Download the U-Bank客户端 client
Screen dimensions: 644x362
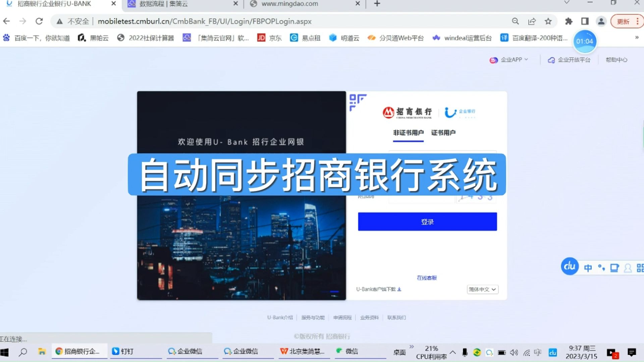click(x=379, y=289)
